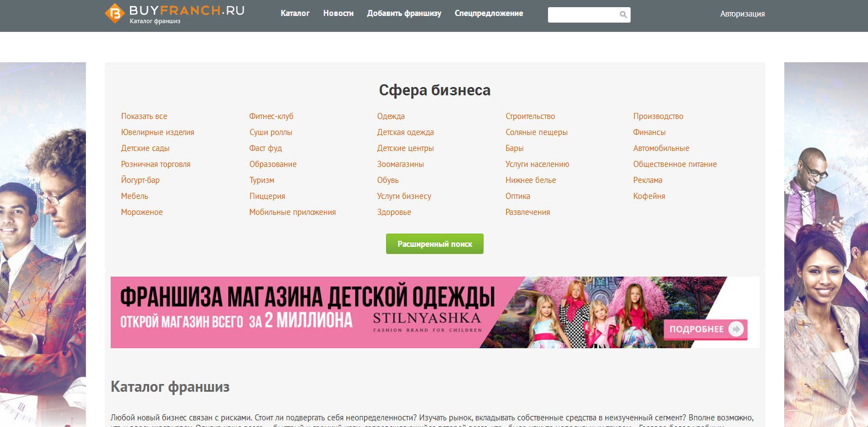Viewport: 868px width, 427px height.
Task: Select the Бары category
Action: [x=514, y=148]
